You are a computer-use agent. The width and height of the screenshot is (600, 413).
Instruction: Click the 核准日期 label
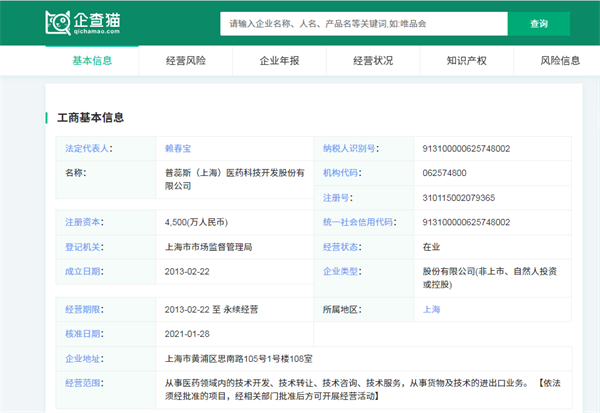coord(84,334)
